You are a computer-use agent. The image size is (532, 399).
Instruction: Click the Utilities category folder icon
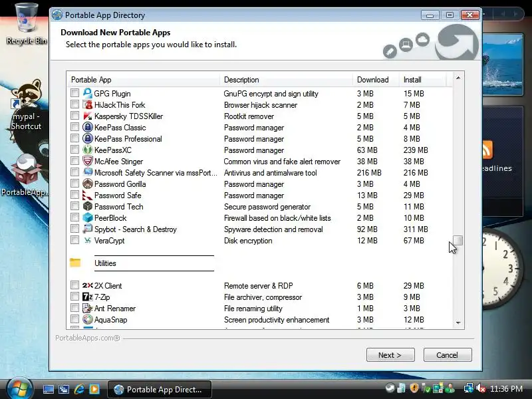click(x=75, y=263)
